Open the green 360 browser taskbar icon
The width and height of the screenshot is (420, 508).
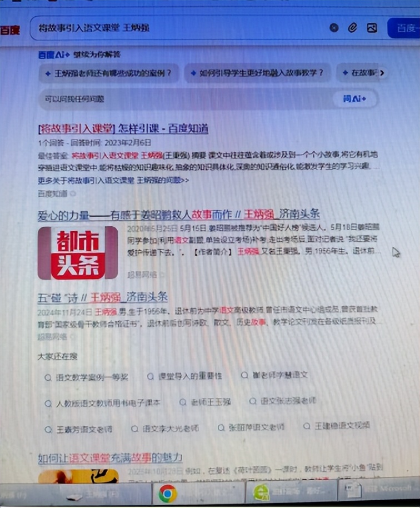tap(261, 492)
